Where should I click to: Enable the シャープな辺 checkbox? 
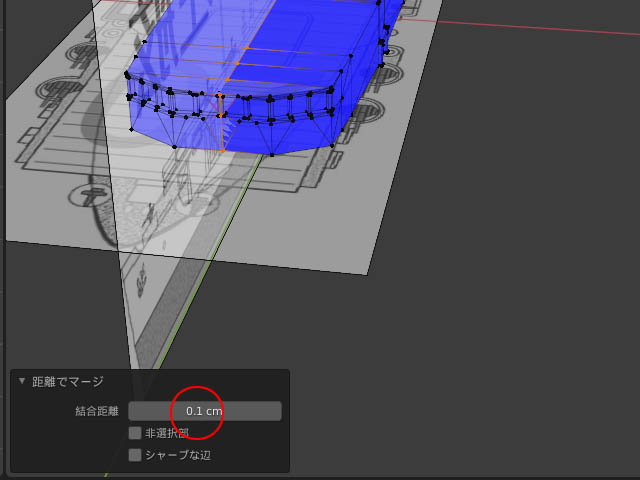pos(135,455)
